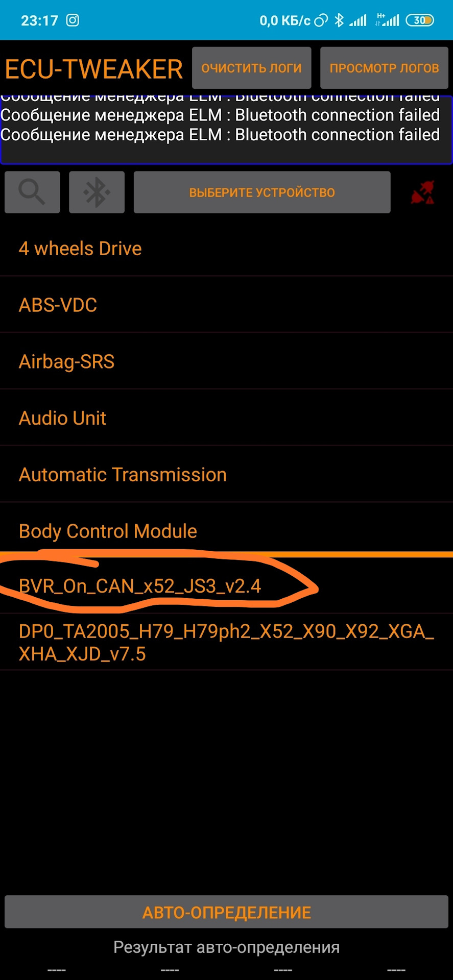Select BVR_On_CAN_x52_JS3_v2.4 ECU file
Image resolution: width=453 pixels, height=980 pixels.
pyautogui.click(x=140, y=586)
